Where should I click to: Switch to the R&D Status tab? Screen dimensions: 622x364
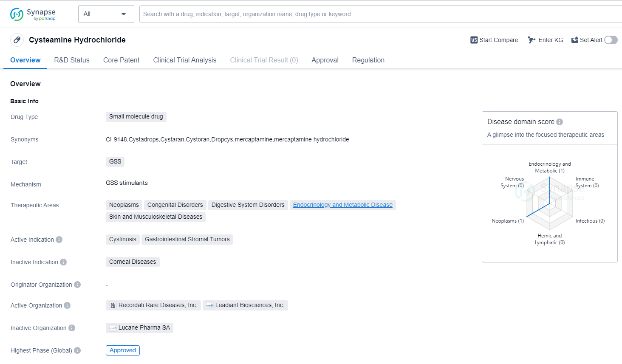[x=72, y=60]
